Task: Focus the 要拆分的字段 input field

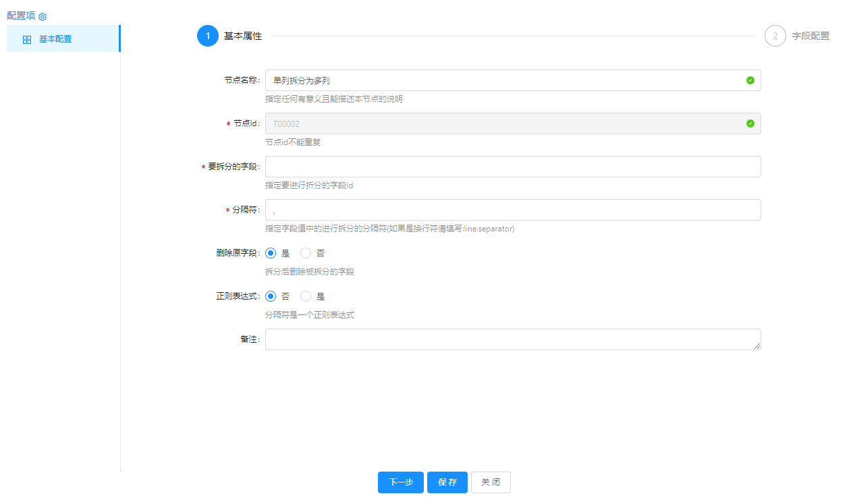Action: pyautogui.click(x=513, y=167)
